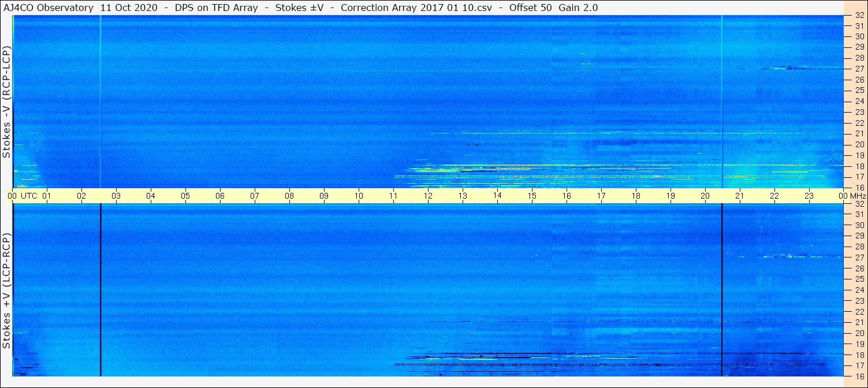Select hour 19 on the UTC axis

point(670,196)
